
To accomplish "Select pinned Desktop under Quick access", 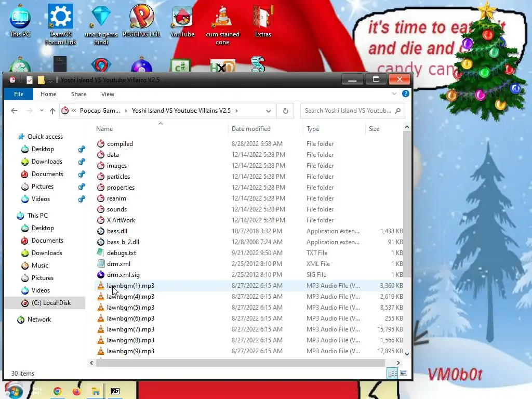I will 43,149.
